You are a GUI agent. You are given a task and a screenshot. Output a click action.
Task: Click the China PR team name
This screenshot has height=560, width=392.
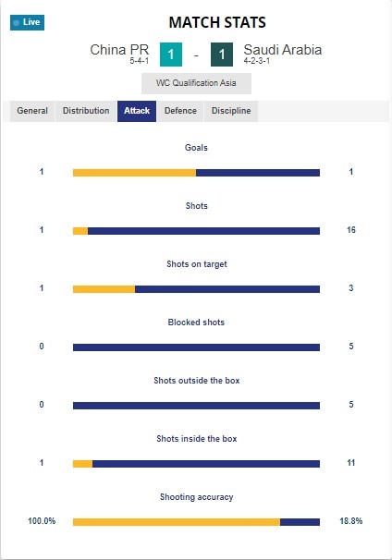point(119,50)
